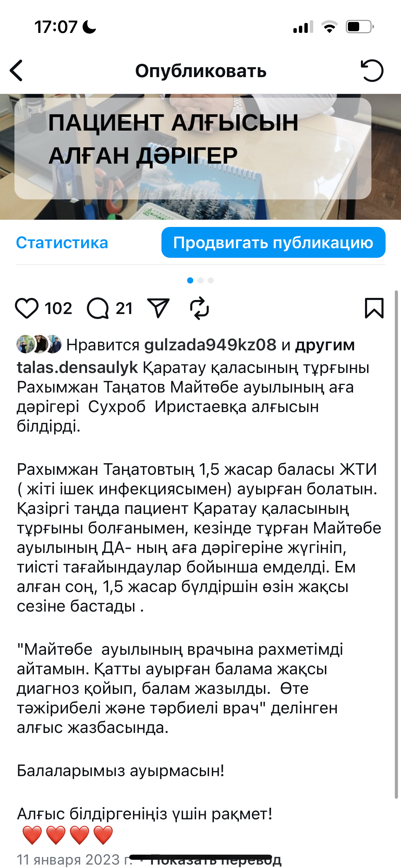Open Статистика insights link
The width and height of the screenshot is (401, 868).
click(62, 243)
